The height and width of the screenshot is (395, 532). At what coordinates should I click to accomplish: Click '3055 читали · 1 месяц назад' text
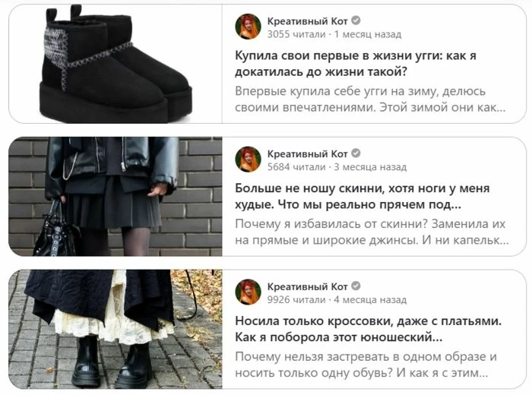(334, 34)
